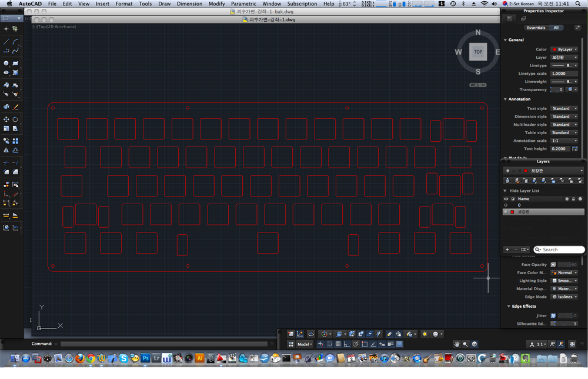Click the sun lighting icon in bottom toolbar

tap(425, 334)
